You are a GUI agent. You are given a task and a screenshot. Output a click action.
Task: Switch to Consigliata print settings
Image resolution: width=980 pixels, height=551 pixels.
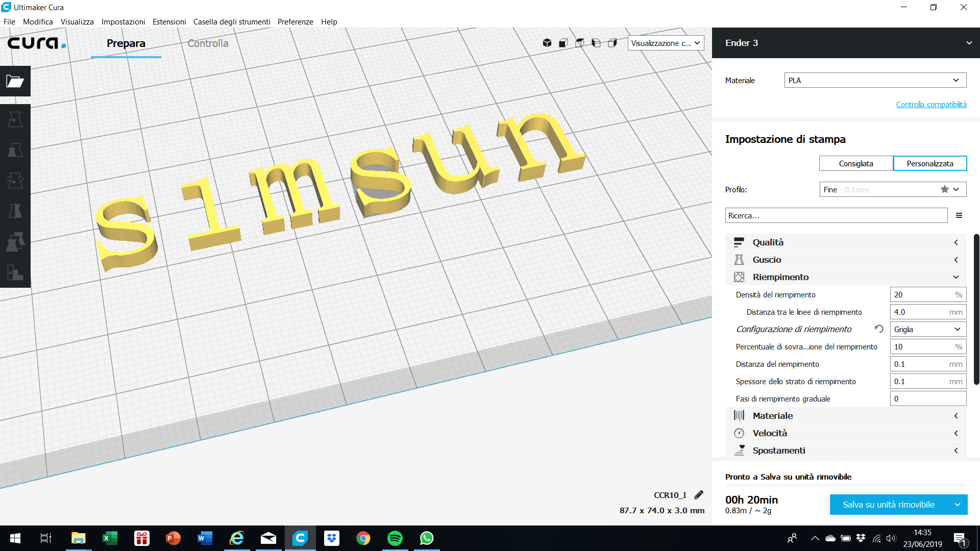coord(856,163)
